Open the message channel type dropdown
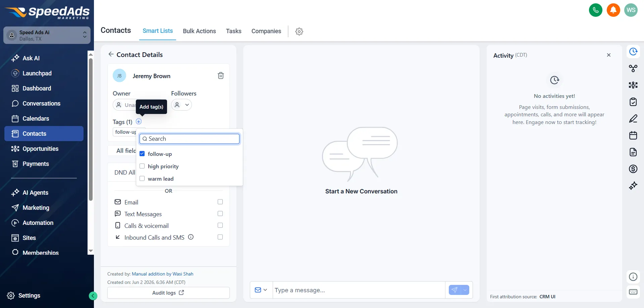Image resolution: width=644 pixels, height=308 pixels. point(261,290)
